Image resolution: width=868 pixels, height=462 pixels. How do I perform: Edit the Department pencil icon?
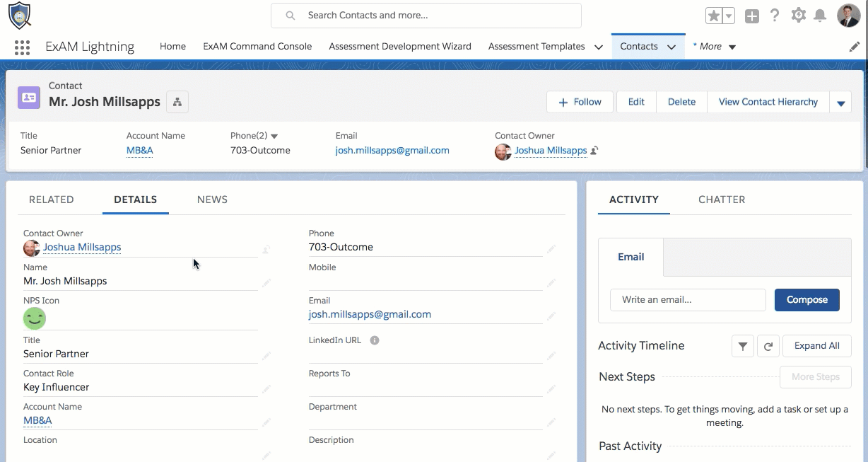pos(551,422)
